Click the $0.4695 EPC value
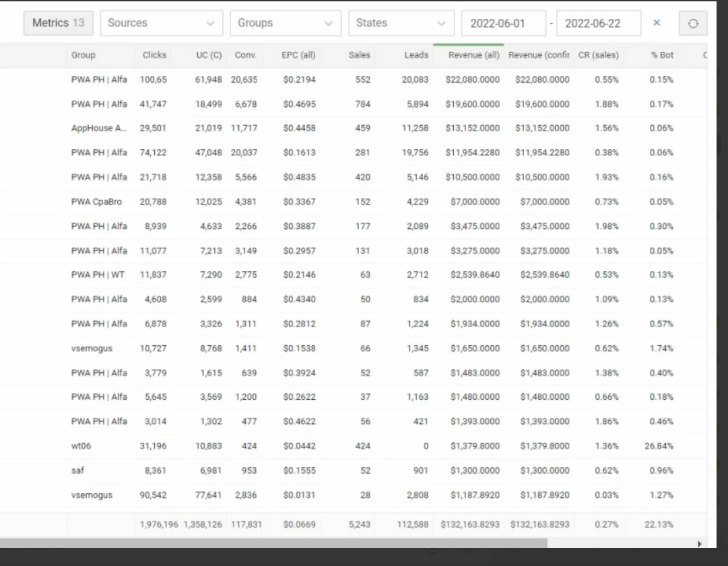This screenshot has height=566, width=728. (x=300, y=104)
